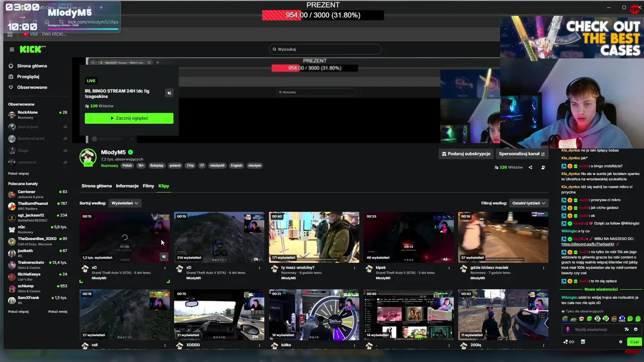This screenshot has width=644, height=362.
Task: Open the shop icon below chat
Action: (583, 342)
